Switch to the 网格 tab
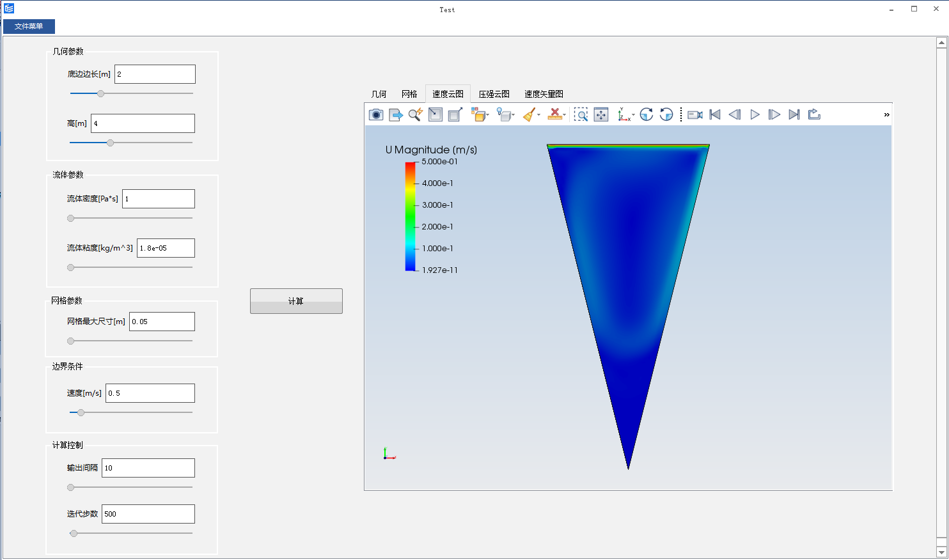This screenshot has width=949, height=560. pos(409,94)
